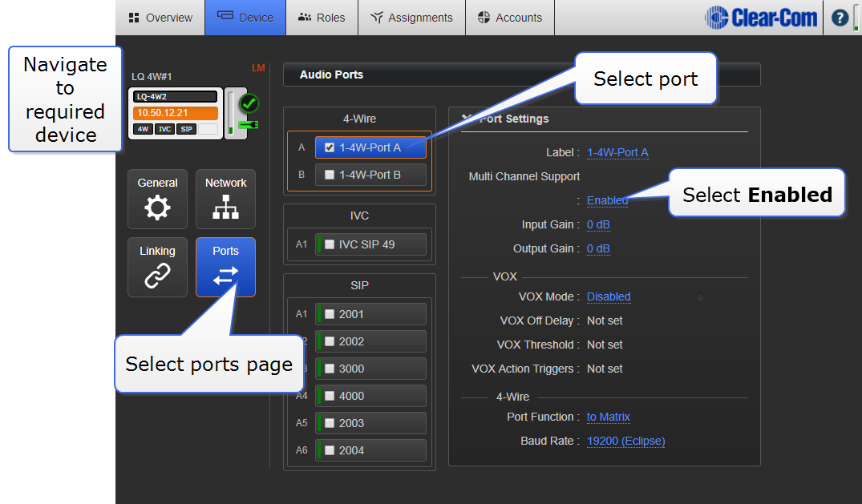Tick the IVC SIP 49 checkbox
The height and width of the screenshot is (504, 862).
click(330, 244)
